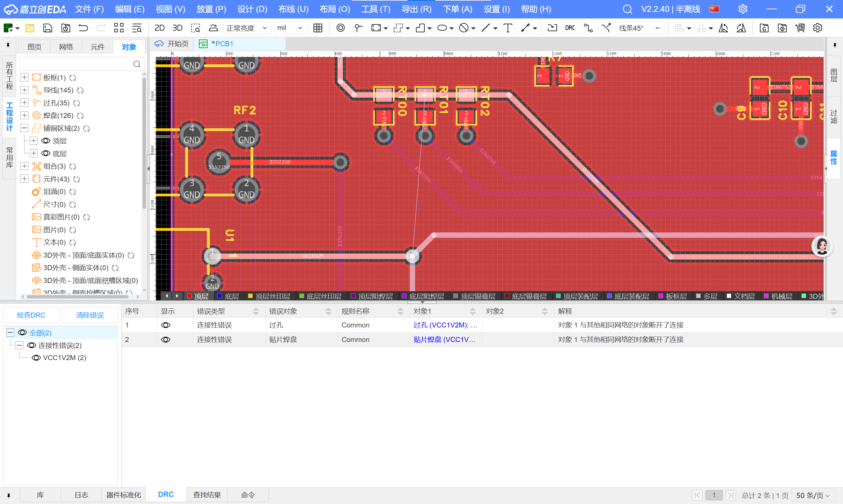Toggle the grid display icon
The height and width of the screenshot is (504, 843).
pyautogui.click(x=318, y=28)
